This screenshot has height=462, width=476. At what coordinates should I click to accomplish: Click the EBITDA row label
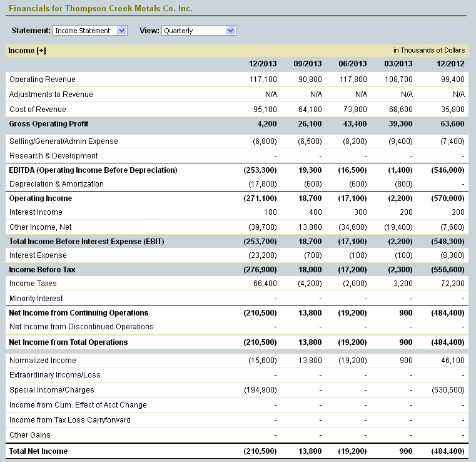point(93,170)
